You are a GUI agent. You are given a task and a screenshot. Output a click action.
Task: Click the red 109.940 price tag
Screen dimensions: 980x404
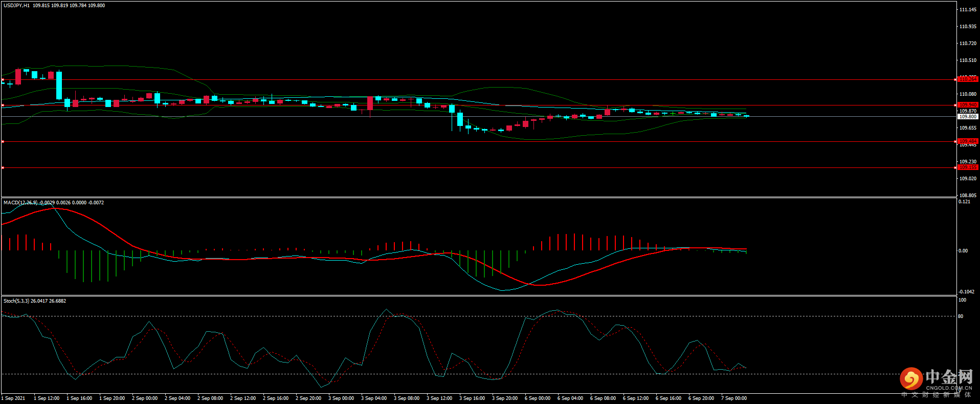[x=968, y=105]
